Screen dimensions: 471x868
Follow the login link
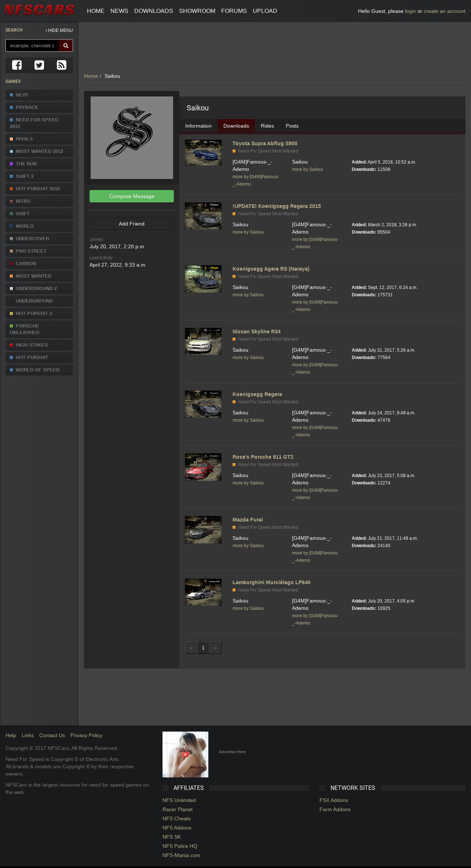coord(410,11)
